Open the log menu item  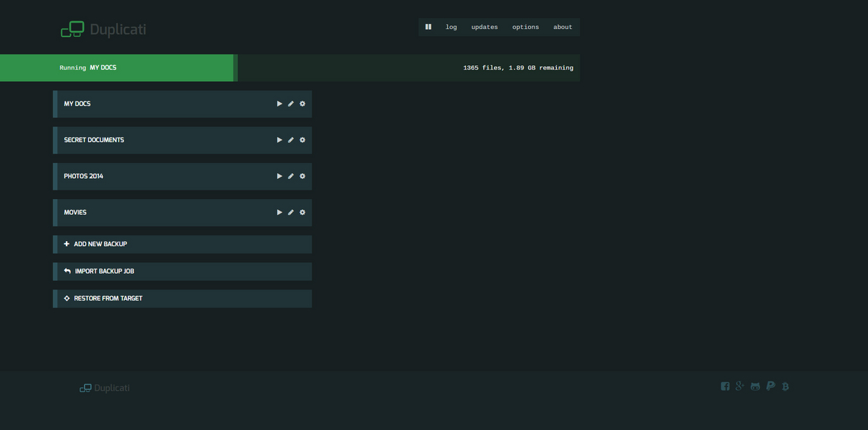451,27
